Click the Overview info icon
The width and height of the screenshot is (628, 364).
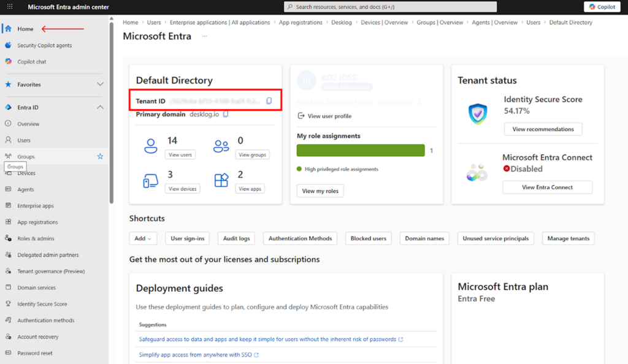(x=8, y=124)
